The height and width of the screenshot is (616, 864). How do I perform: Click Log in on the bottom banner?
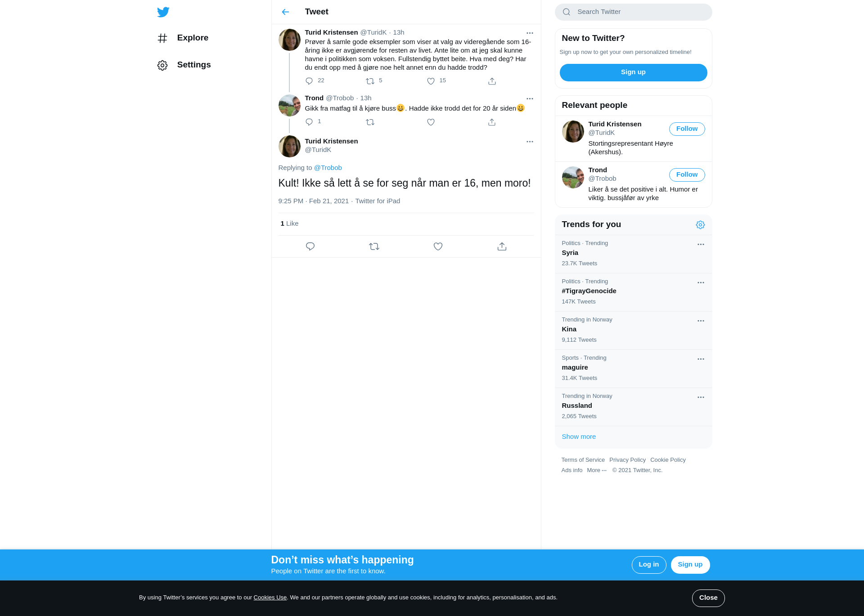(649, 565)
